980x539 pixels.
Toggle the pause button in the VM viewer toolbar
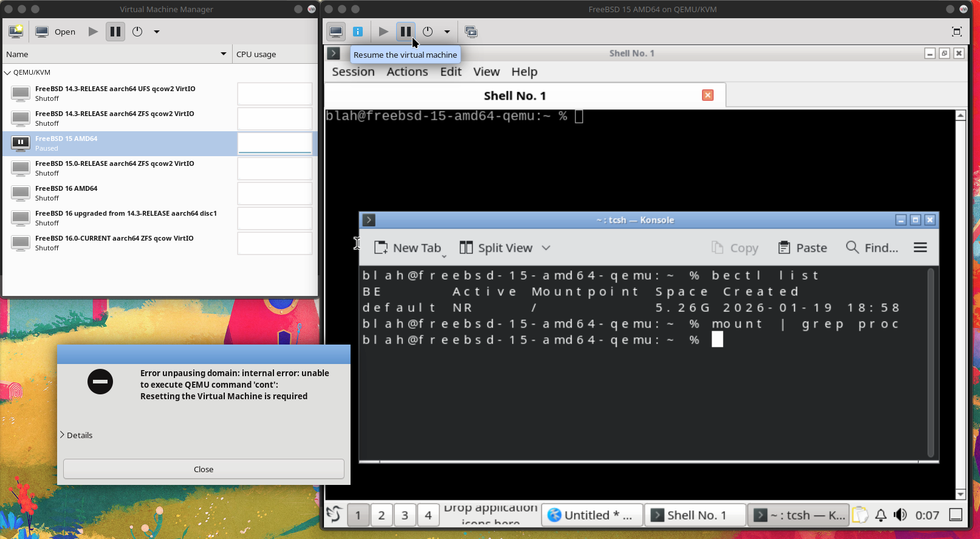point(405,32)
